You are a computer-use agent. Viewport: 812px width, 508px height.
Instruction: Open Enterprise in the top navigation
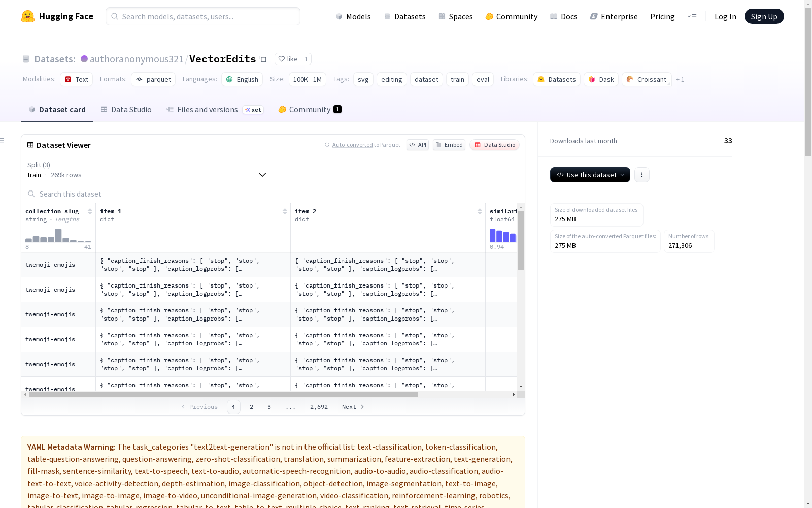click(x=614, y=16)
